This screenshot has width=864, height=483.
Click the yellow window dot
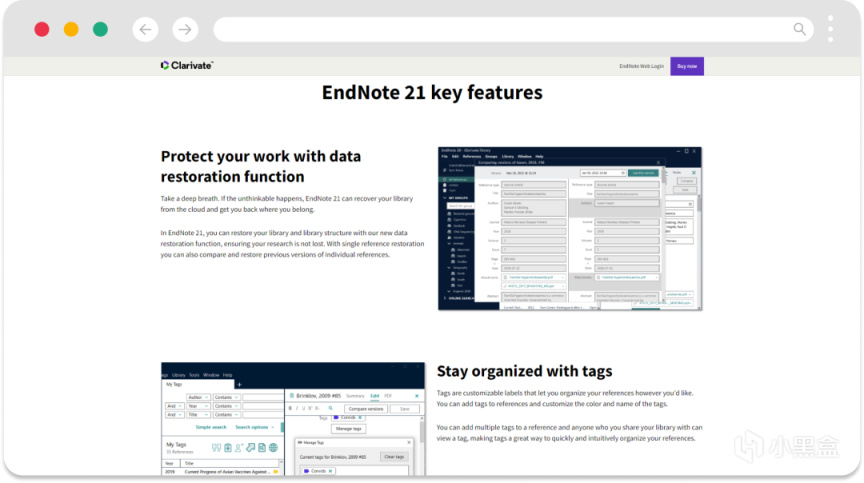71,29
